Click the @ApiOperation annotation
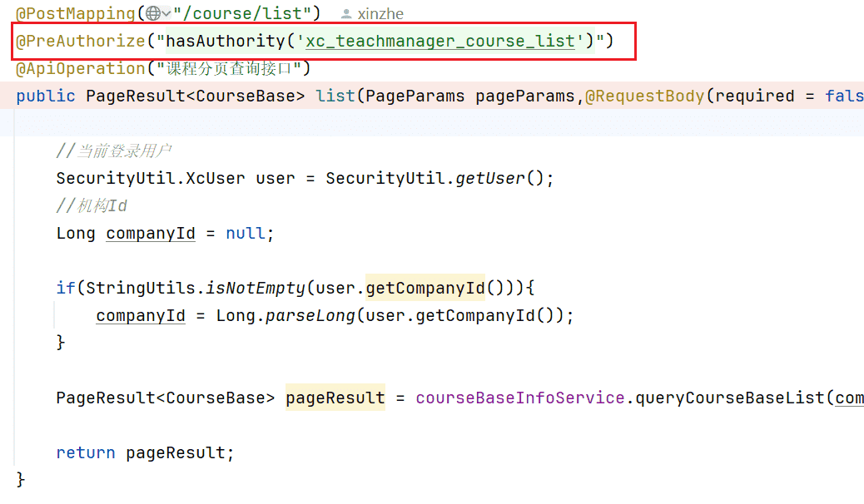This screenshot has width=864, height=504. [x=80, y=68]
